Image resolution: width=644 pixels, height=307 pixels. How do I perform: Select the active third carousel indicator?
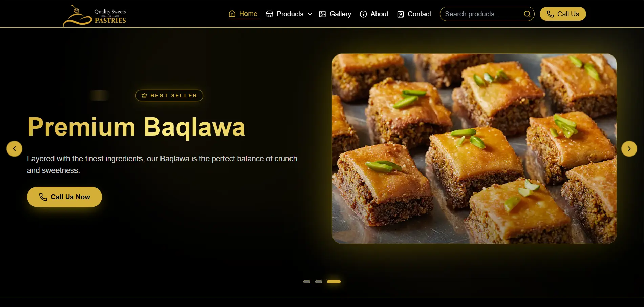coord(334,282)
